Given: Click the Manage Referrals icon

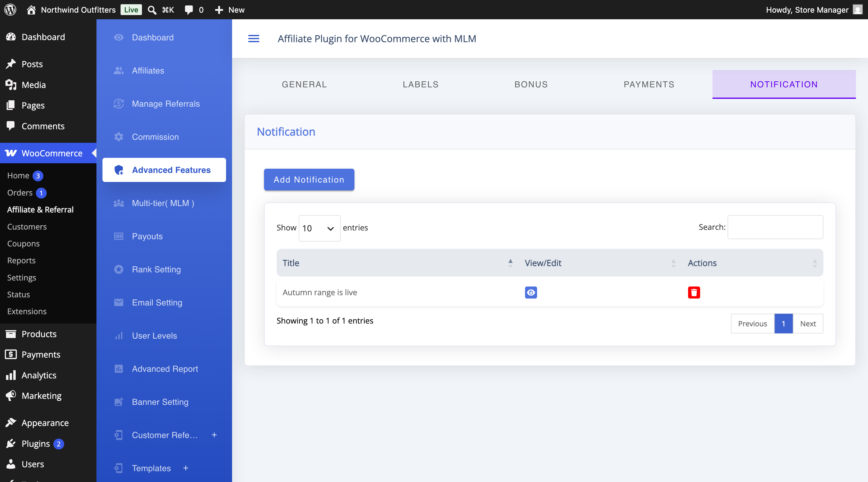Looking at the screenshot, I should click(x=119, y=104).
